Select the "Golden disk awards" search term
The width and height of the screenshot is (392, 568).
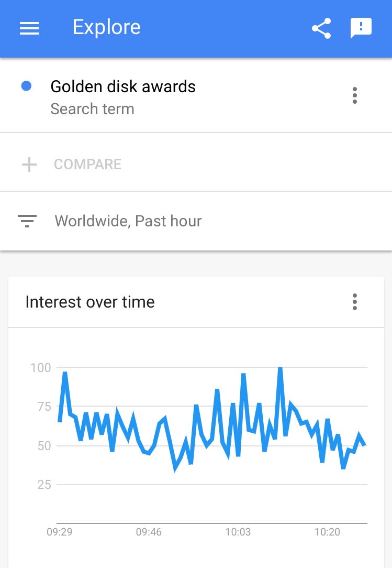tap(123, 86)
